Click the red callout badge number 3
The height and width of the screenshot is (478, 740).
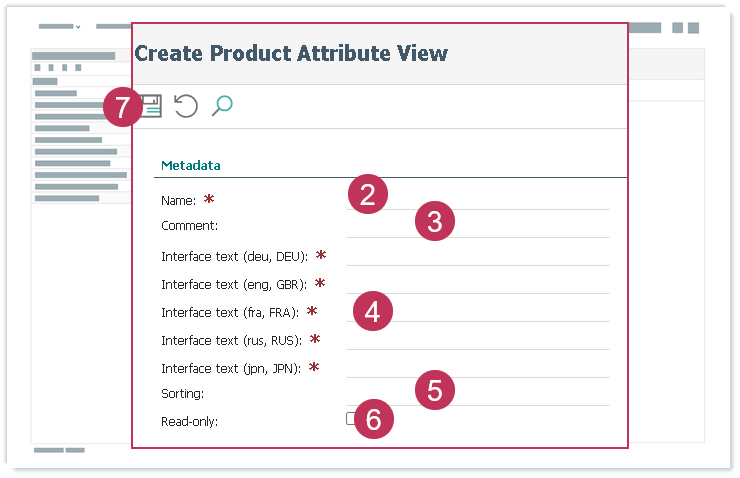[434, 221]
